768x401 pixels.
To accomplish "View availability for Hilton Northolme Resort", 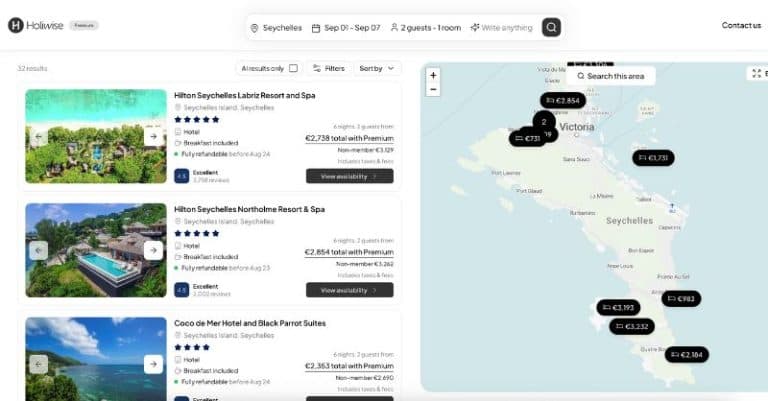I will [350, 290].
